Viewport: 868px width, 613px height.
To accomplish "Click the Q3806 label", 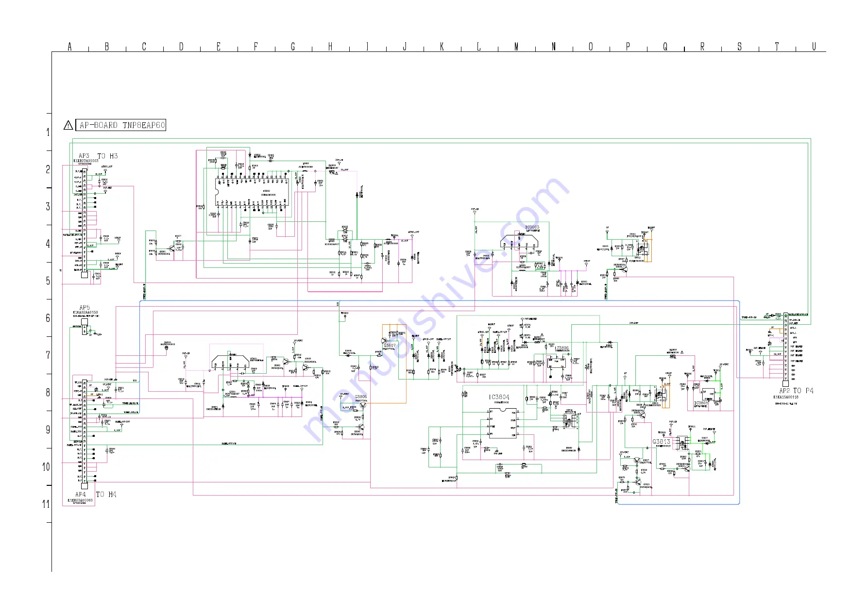I will [361, 397].
